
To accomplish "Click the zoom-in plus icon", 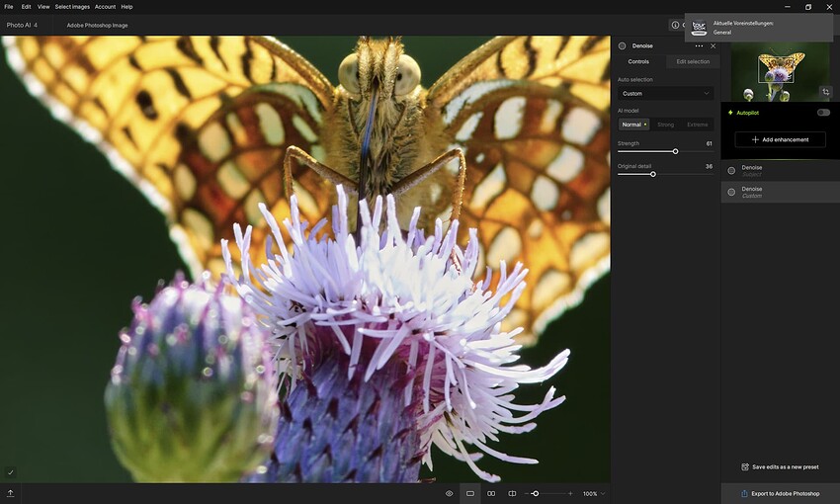I will [570, 493].
